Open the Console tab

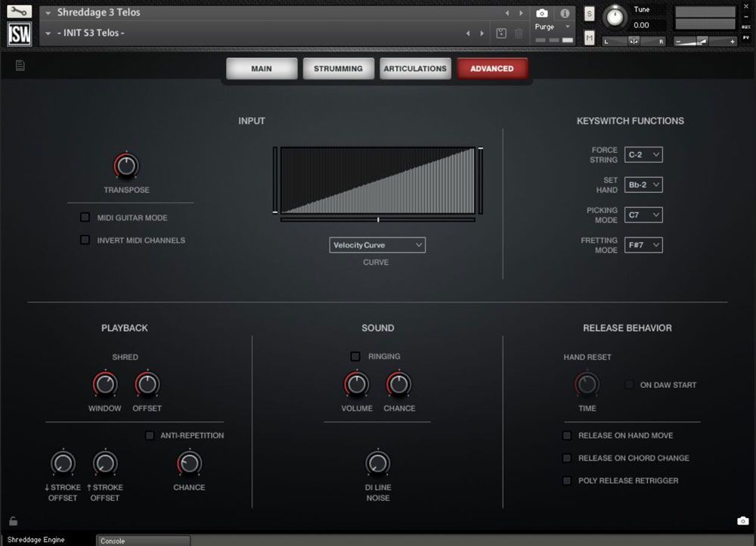click(143, 541)
